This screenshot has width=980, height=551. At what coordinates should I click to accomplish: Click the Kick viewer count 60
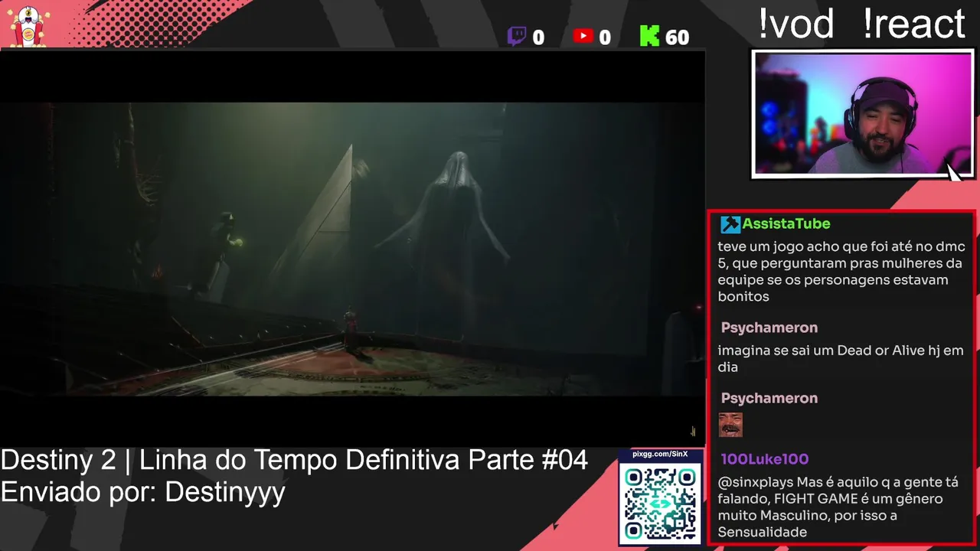pyautogui.click(x=677, y=37)
